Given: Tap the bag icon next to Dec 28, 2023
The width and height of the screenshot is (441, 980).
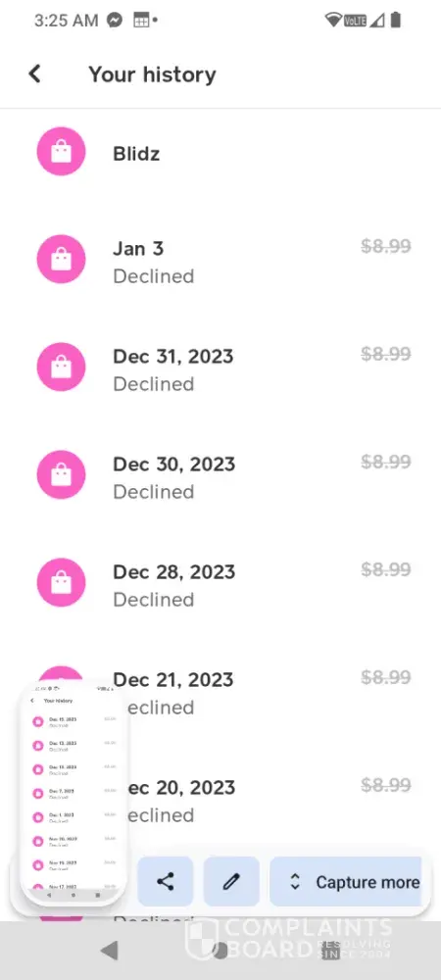Looking at the screenshot, I should point(61,582).
